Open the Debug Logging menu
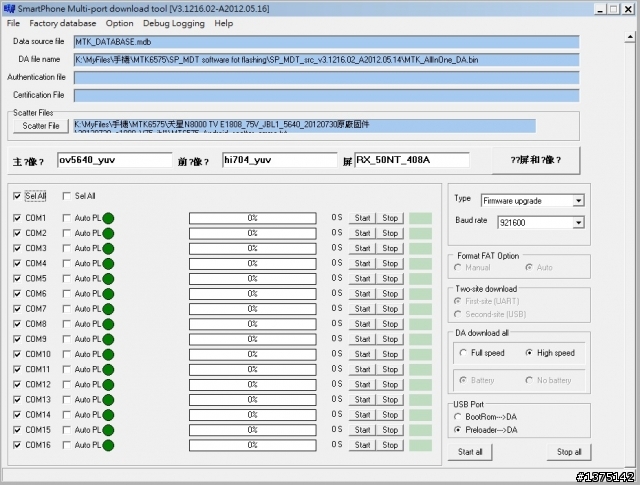This screenshot has height=485, width=640. (174, 23)
